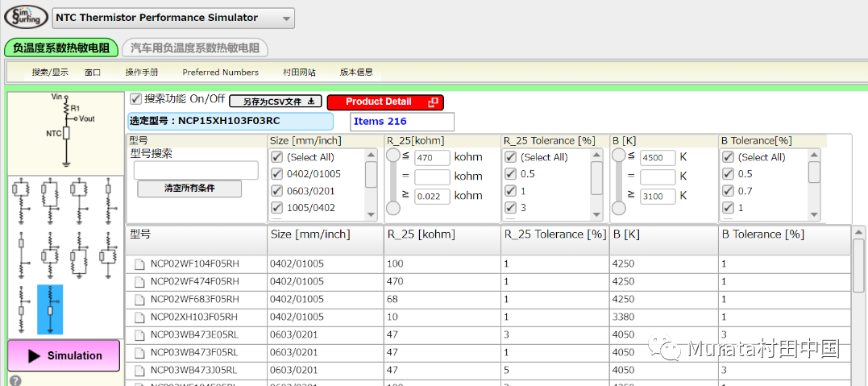Image resolution: width=868 pixels, height=386 pixels.
Task: Click file icon beside NCP02WF104F05RH
Action: (x=139, y=264)
